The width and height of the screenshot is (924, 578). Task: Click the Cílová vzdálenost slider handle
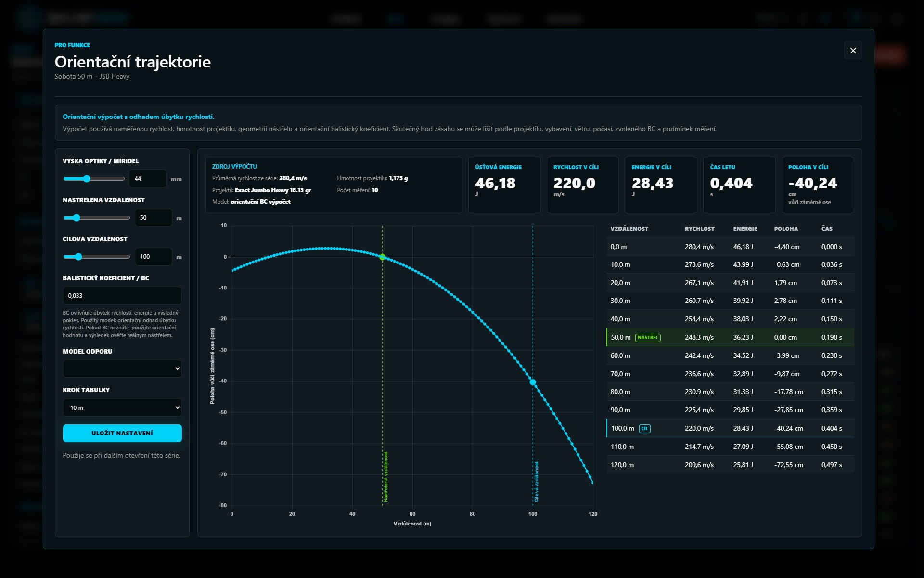tap(78, 257)
